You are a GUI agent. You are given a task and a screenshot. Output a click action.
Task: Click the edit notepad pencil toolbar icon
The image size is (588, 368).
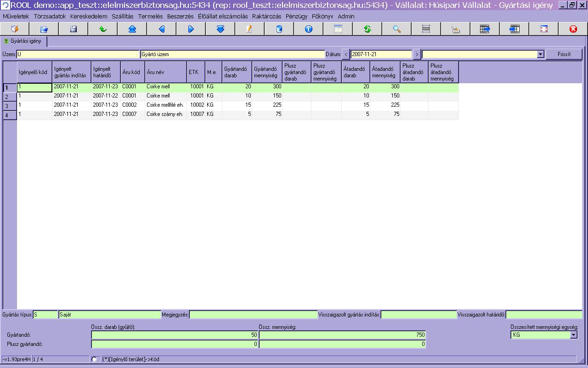tap(249, 29)
